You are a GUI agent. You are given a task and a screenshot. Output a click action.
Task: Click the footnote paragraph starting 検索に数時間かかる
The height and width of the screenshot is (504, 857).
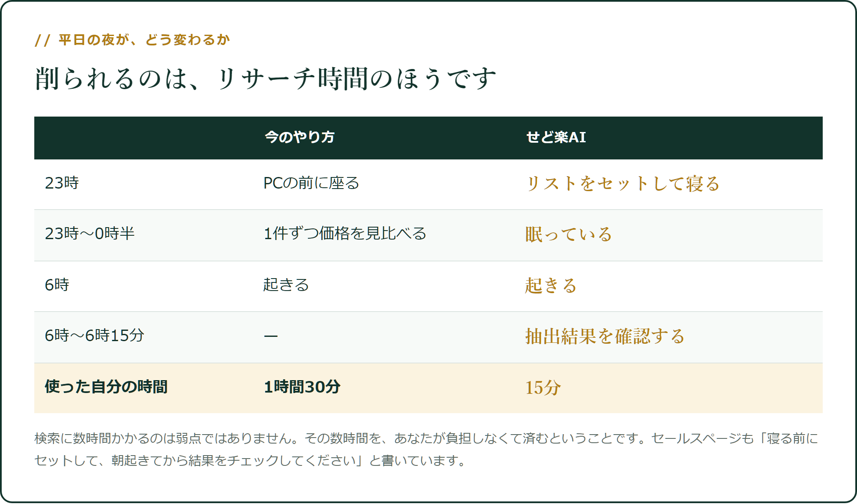pos(426,449)
